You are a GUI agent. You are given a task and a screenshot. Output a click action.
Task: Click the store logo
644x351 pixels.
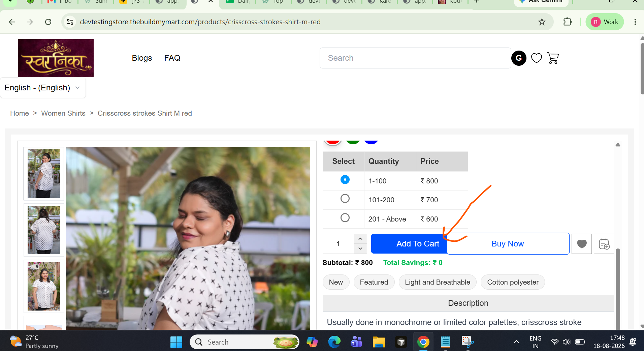click(x=56, y=58)
